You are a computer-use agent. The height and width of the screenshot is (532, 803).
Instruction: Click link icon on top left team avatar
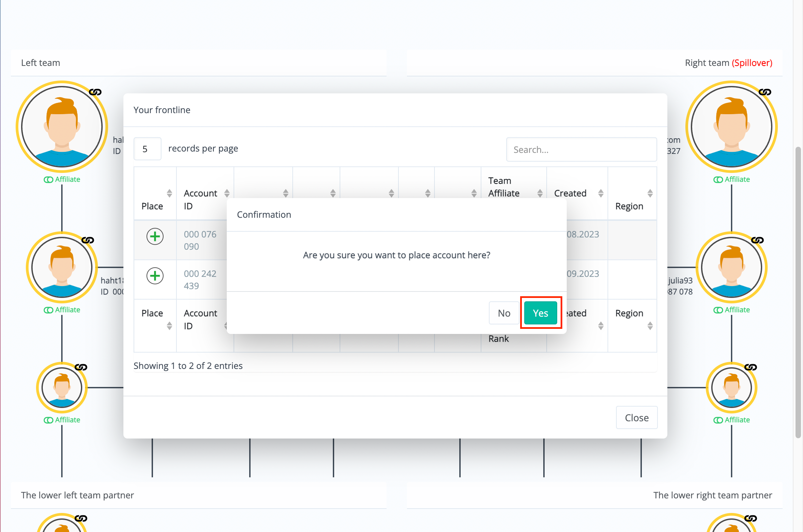(95, 92)
